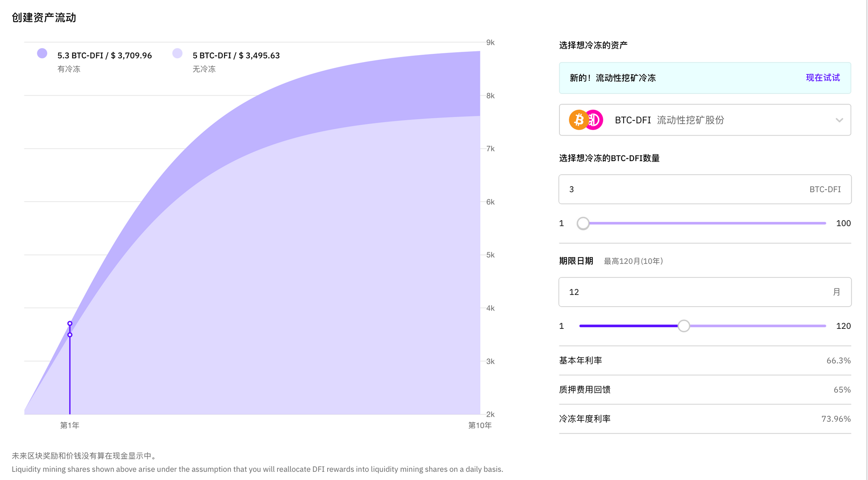The image size is (868, 480).
Task: Click the light purple legend dot 无冷冻
Action: [x=177, y=53]
